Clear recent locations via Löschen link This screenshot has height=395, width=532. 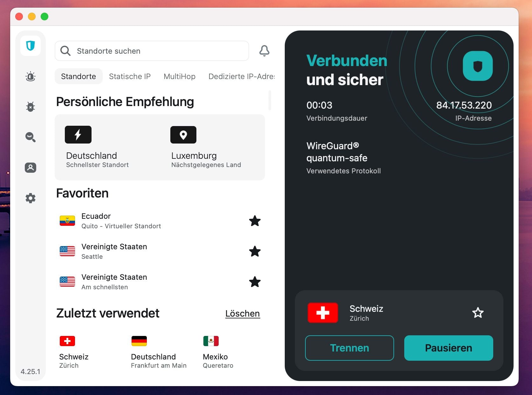(242, 313)
